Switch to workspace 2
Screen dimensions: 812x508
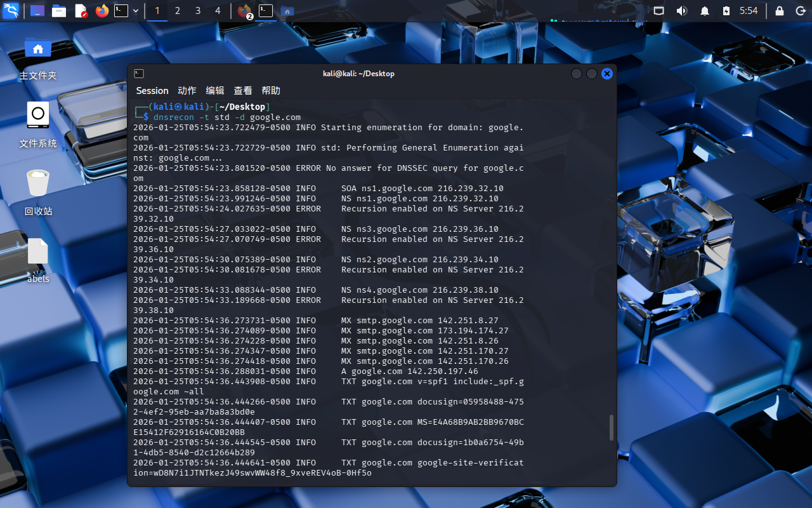pyautogui.click(x=178, y=11)
